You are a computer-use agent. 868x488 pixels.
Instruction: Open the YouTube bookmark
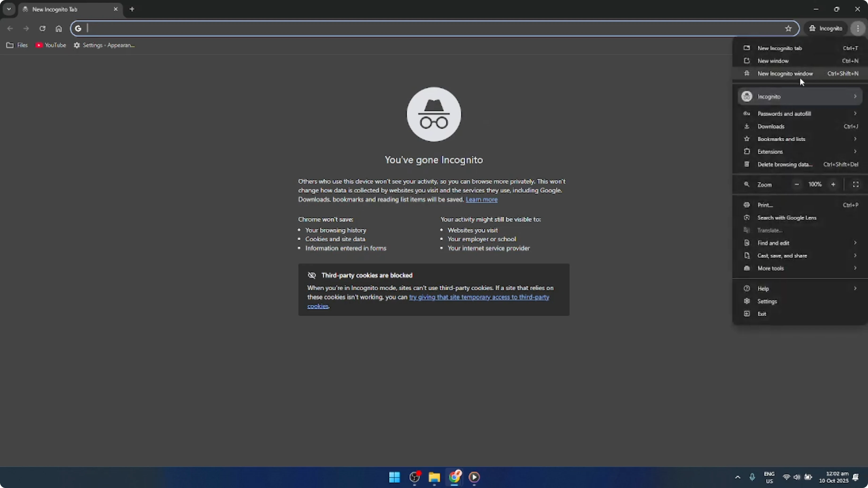tap(50, 45)
